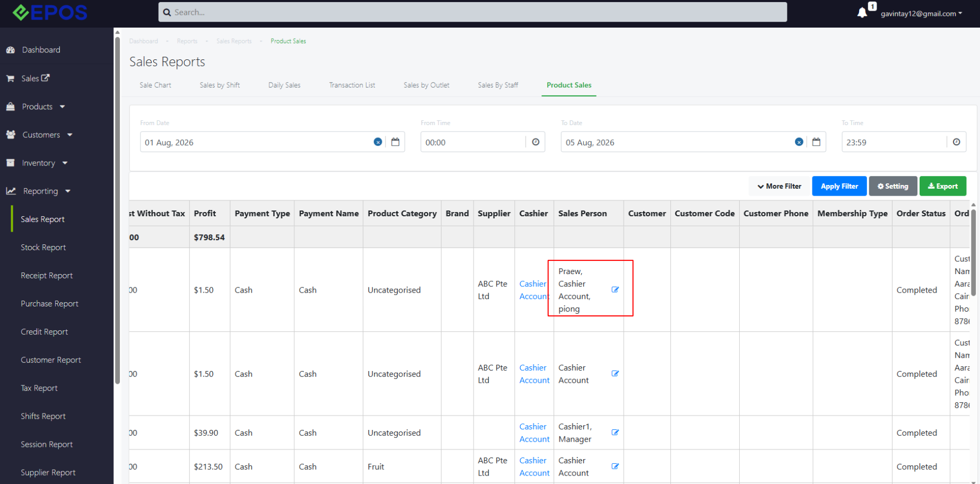Image resolution: width=980 pixels, height=484 pixels.
Task: Go to Reports breadcrumb
Action: 187,41
